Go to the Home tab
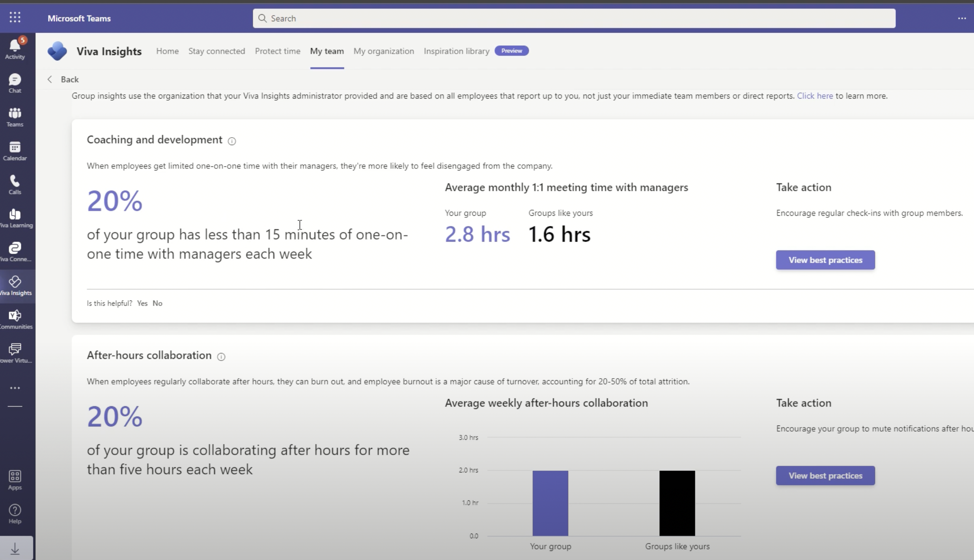The width and height of the screenshot is (974, 560). [167, 51]
